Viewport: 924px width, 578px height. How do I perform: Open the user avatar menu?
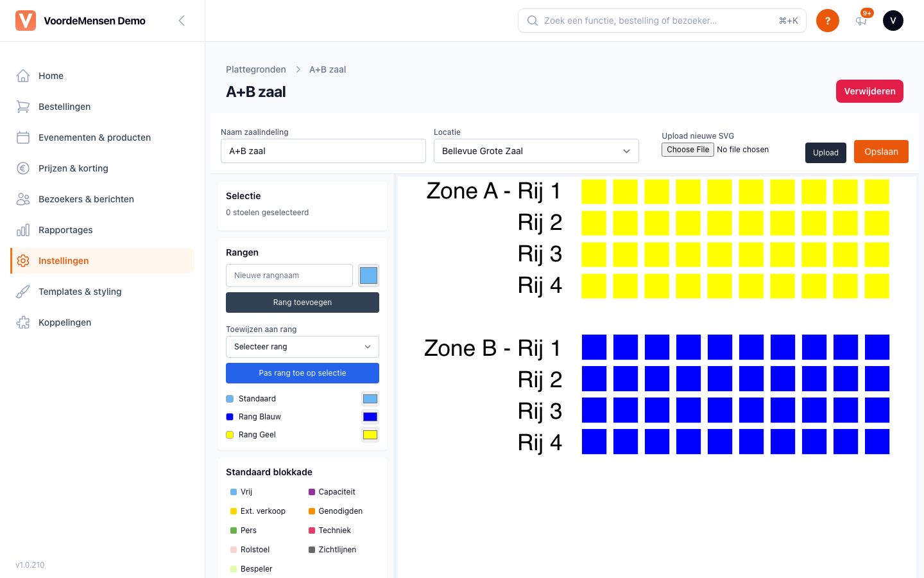click(893, 21)
